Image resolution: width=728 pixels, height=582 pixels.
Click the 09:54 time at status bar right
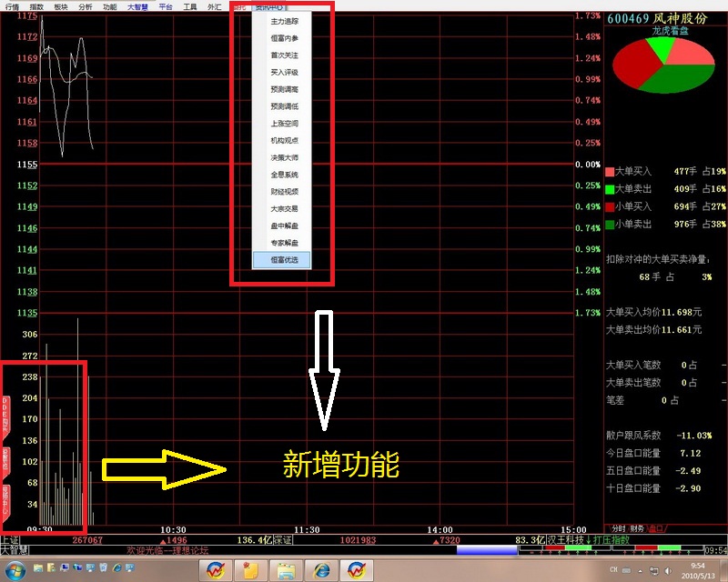point(715,550)
